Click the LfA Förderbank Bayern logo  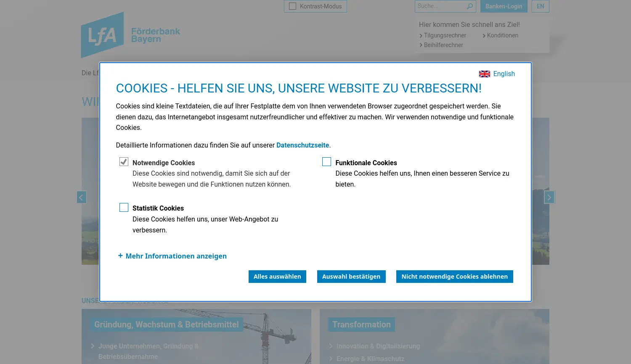130,35
